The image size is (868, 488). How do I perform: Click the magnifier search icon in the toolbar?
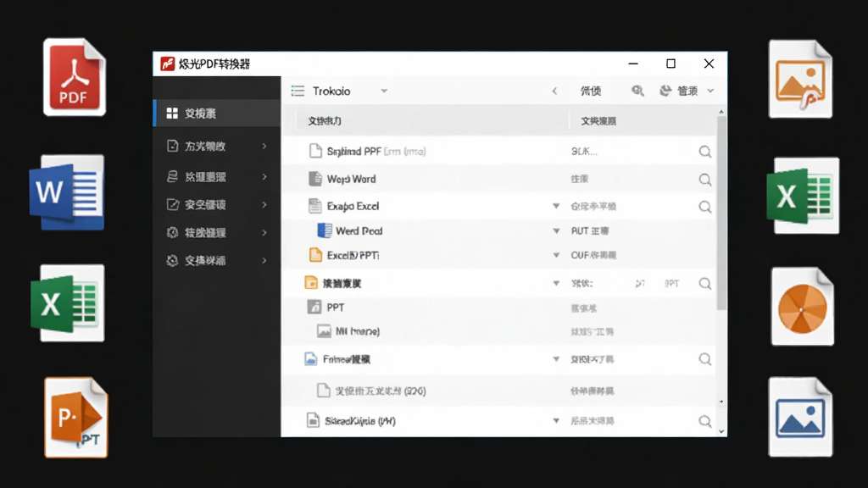[x=637, y=91]
